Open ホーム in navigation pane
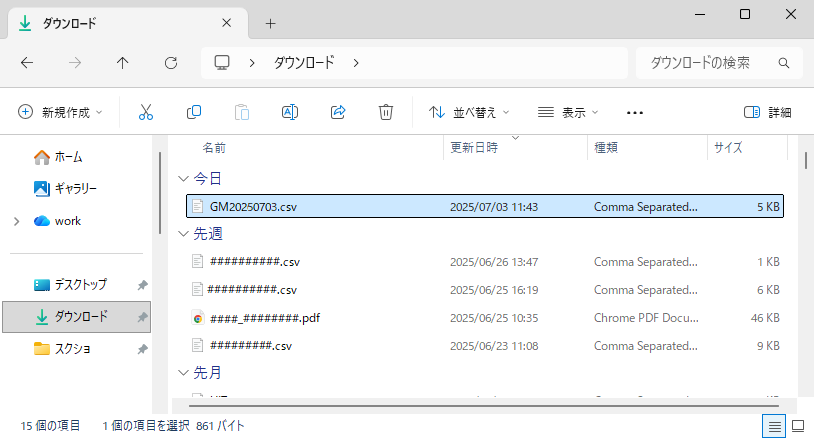The image size is (814, 438). point(58,157)
